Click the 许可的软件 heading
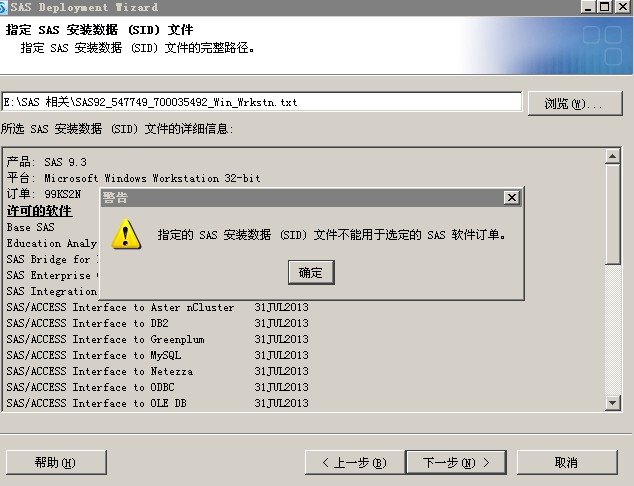Viewport: 634px width, 486px height. 39,211
